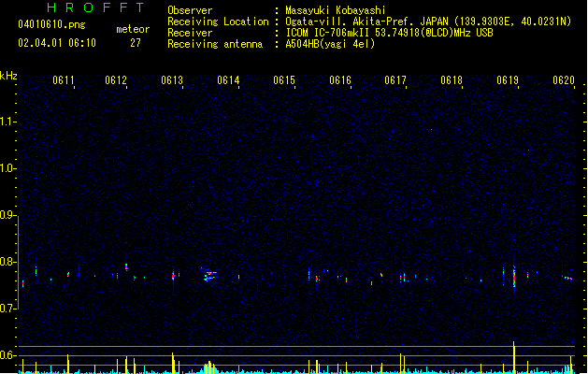Click the meteor count value 27
Image resolution: width=588 pixels, height=374 pixels.
136,43
